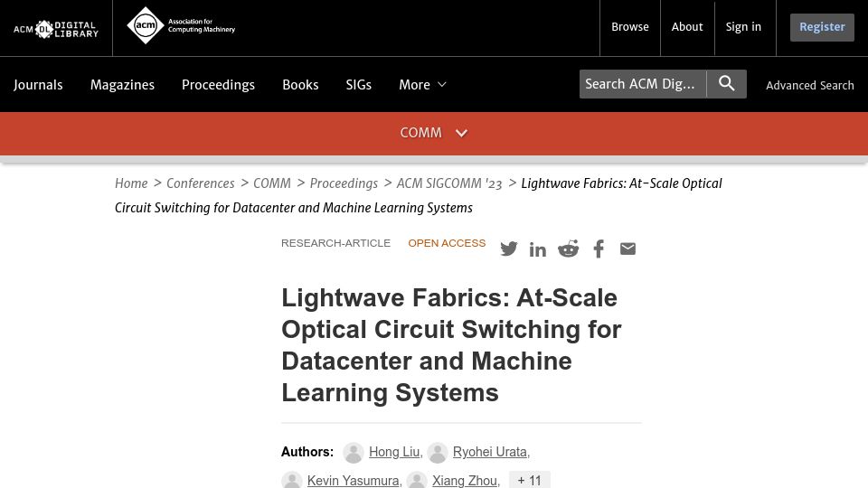Open author Xiang Zhou profile link
The image size is (868, 488).
coord(465,481)
